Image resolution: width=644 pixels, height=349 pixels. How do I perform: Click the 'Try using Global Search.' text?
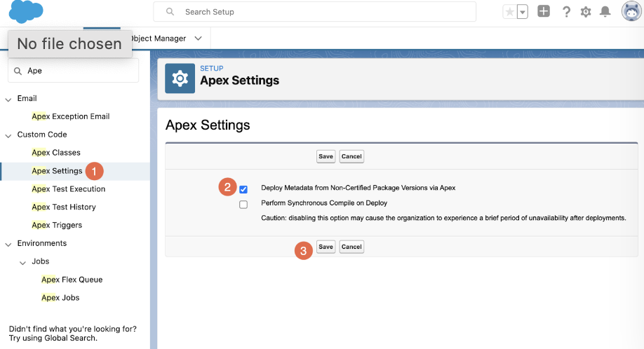coord(53,338)
